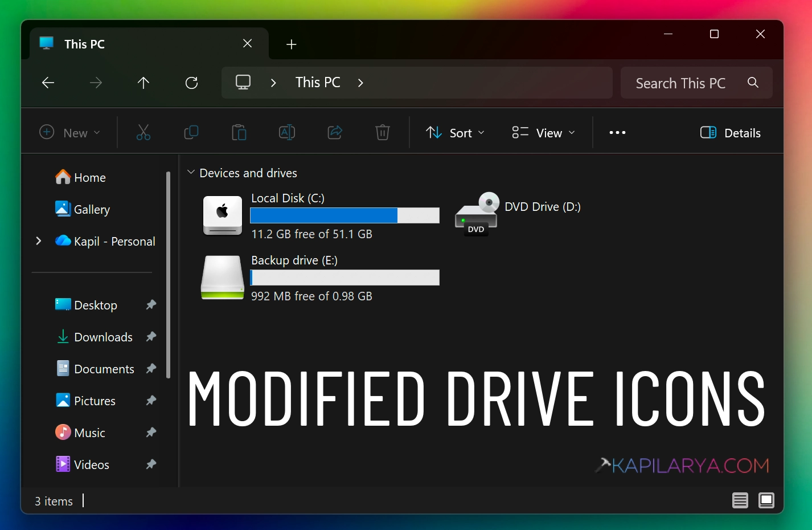
Task: Refresh the This PC view
Action: click(x=192, y=83)
